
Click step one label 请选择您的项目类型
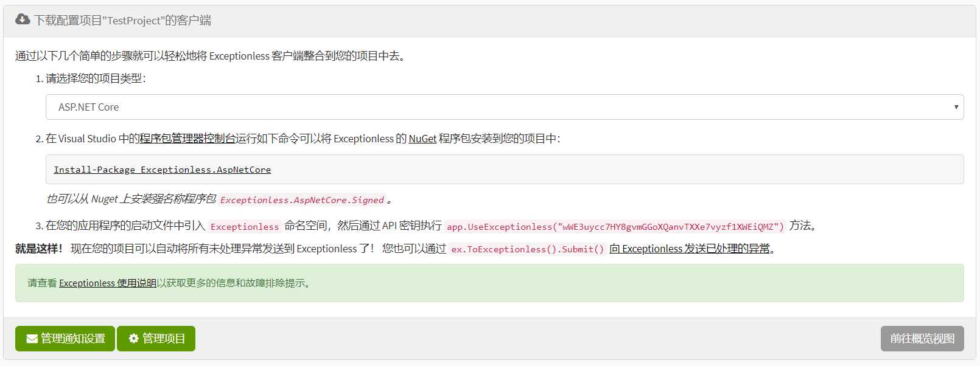[96, 78]
